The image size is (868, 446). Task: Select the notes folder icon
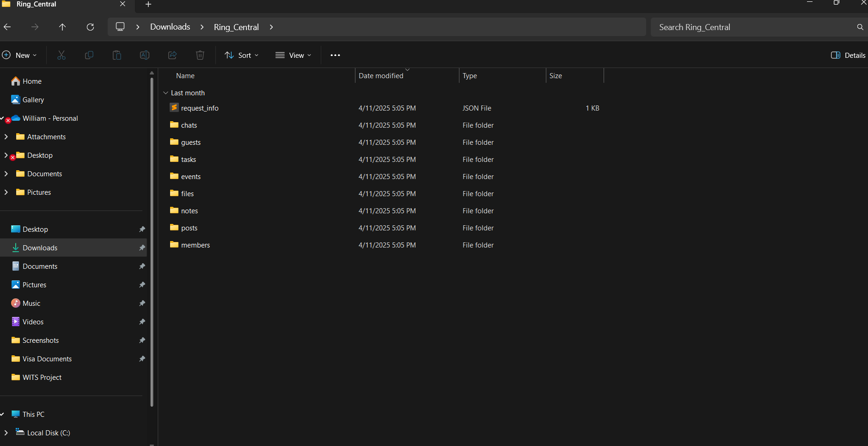click(x=174, y=210)
